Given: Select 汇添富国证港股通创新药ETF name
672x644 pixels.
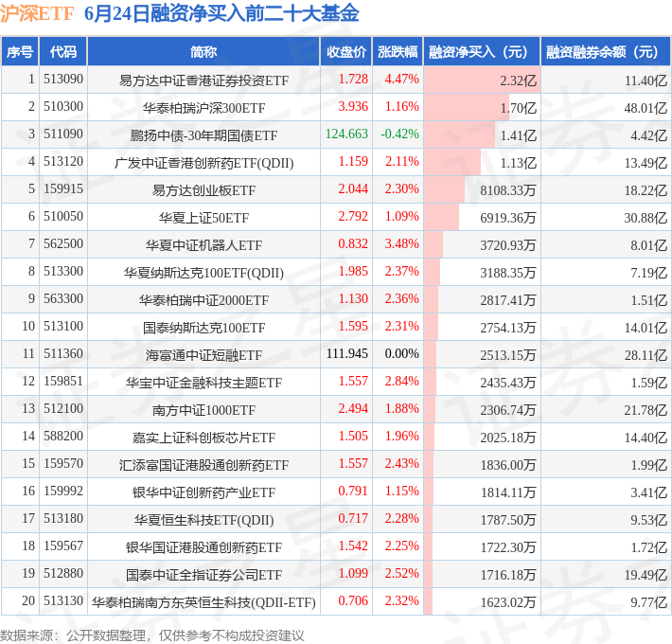Looking at the screenshot, I should (204, 464).
